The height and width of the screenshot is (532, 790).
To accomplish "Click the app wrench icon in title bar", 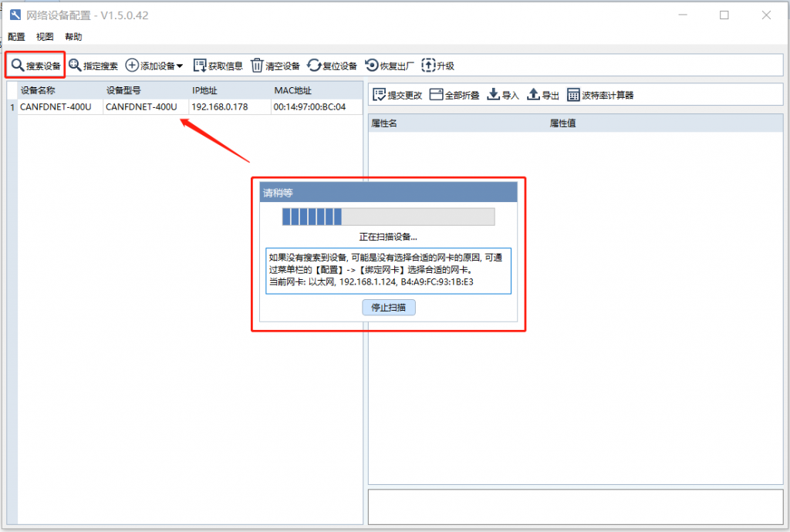I will (15, 15).
